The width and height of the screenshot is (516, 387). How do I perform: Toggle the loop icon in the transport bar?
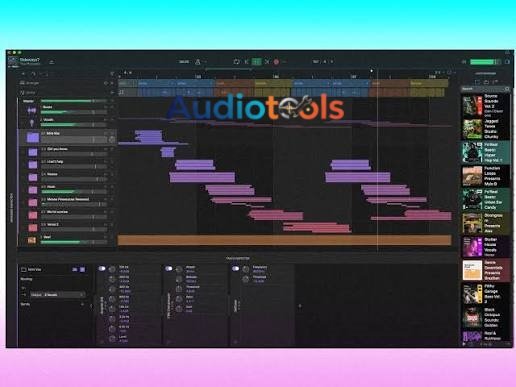(x=236, y=62)
